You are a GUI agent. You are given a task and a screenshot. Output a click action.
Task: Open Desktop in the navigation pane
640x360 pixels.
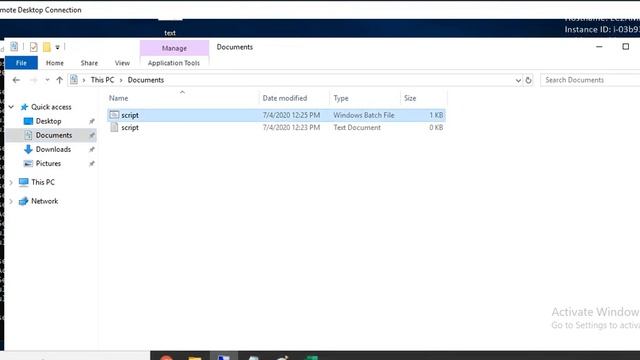tap(49, 121)
